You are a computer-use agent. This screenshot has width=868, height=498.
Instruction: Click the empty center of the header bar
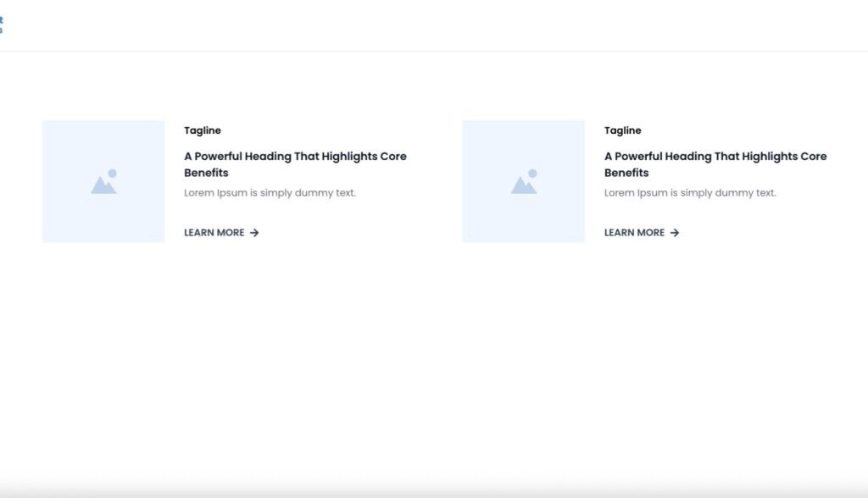434,25
